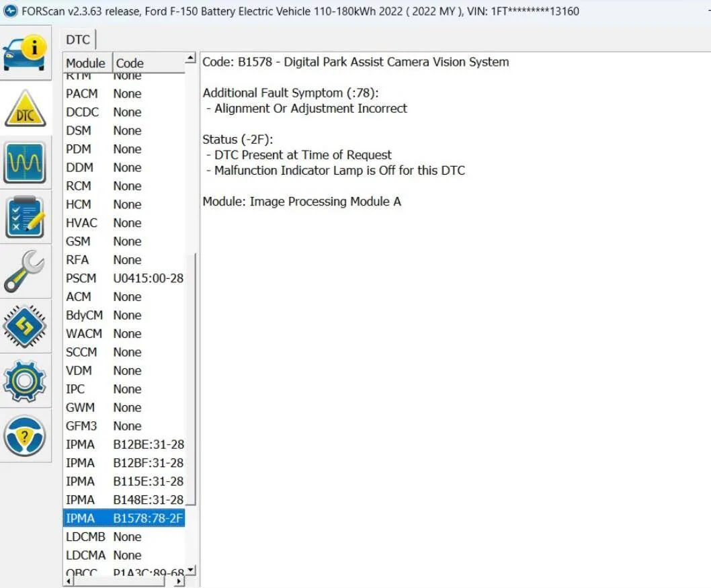The image size is (711, 588).
Task: Sort list by Module column header
Action: [x=86, y=63]
